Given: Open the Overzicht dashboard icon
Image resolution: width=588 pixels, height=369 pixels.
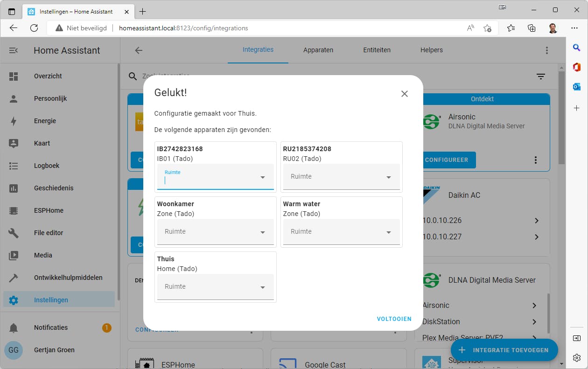Looking at the screenshot, I should 14,76.
